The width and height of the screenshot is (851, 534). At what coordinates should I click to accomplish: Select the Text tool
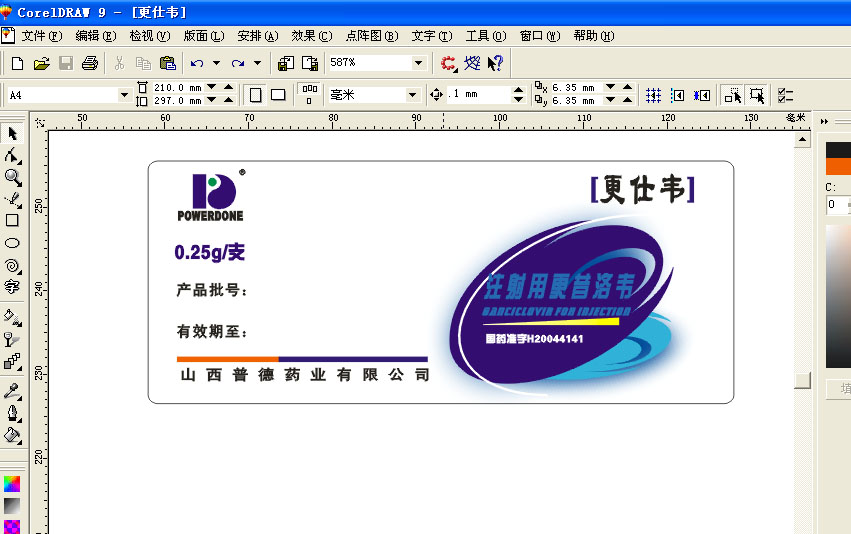12,287
